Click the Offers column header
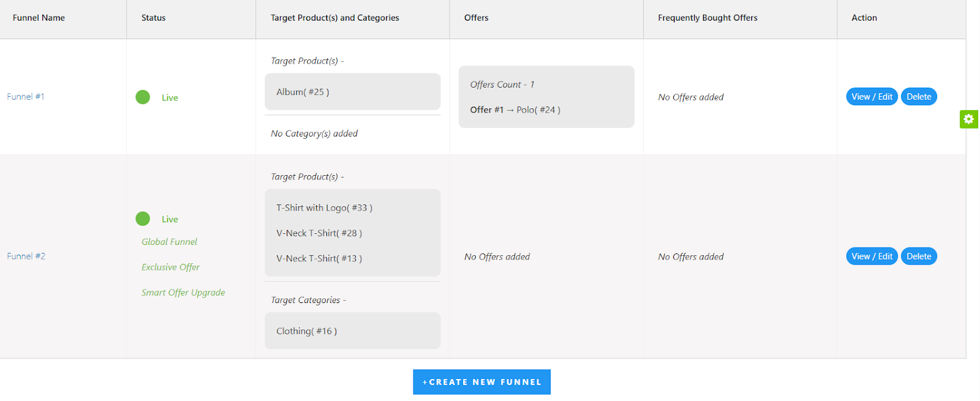This screenshot has height=401, width=980. tap(477, 18)
